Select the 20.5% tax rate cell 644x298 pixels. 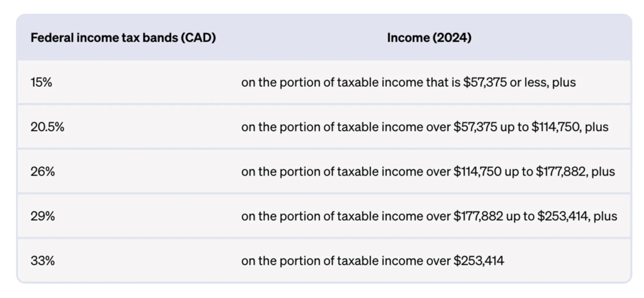pos(47,127)
